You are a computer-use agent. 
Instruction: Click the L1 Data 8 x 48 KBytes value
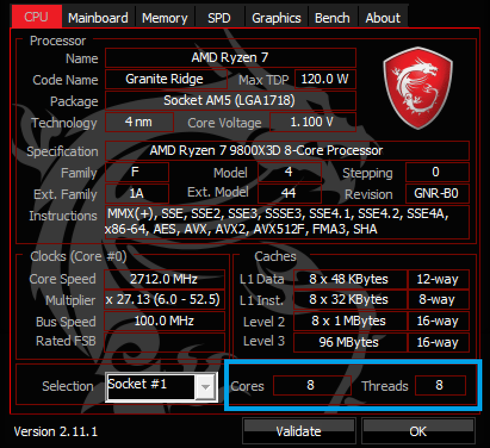tap(351, 279)
